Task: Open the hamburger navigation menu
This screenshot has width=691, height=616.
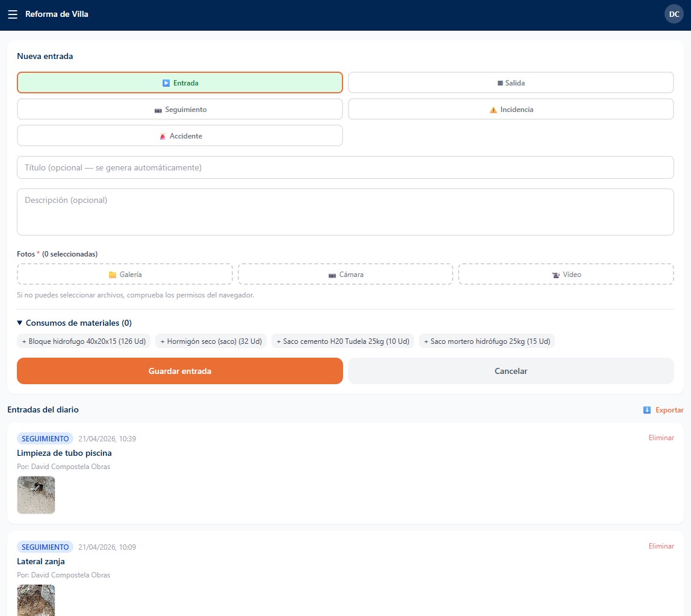Action: [13, 14]
